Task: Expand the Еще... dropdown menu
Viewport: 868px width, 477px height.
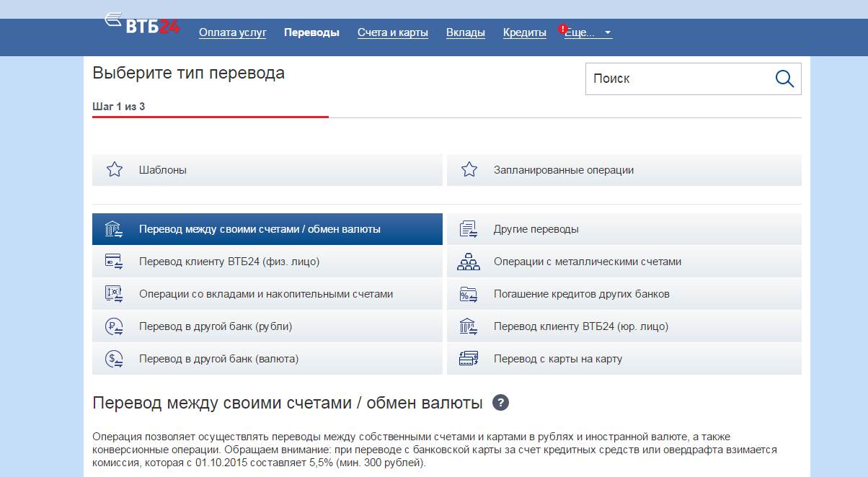Action: (588, 32)
